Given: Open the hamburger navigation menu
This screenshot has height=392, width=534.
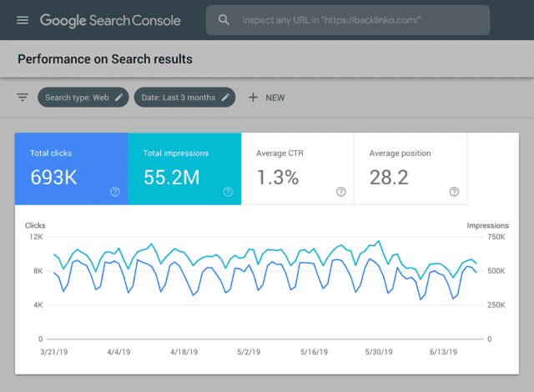Looking at the screenshot, I should pos(23,20).
